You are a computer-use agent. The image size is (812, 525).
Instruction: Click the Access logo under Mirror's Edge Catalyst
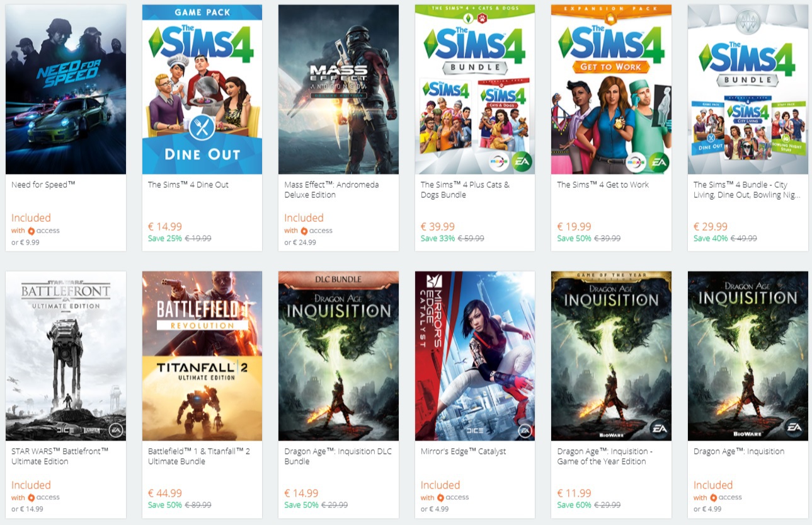(453, 497)
